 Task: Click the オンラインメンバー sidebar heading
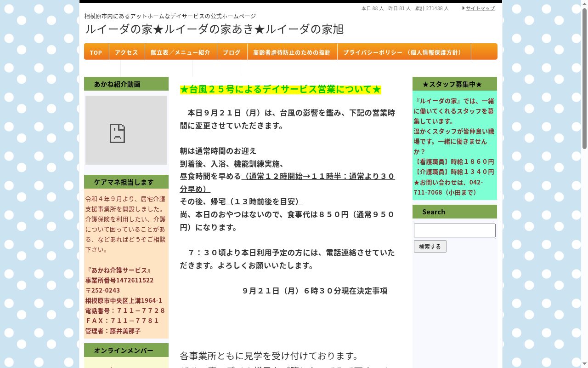click(126, 350)
